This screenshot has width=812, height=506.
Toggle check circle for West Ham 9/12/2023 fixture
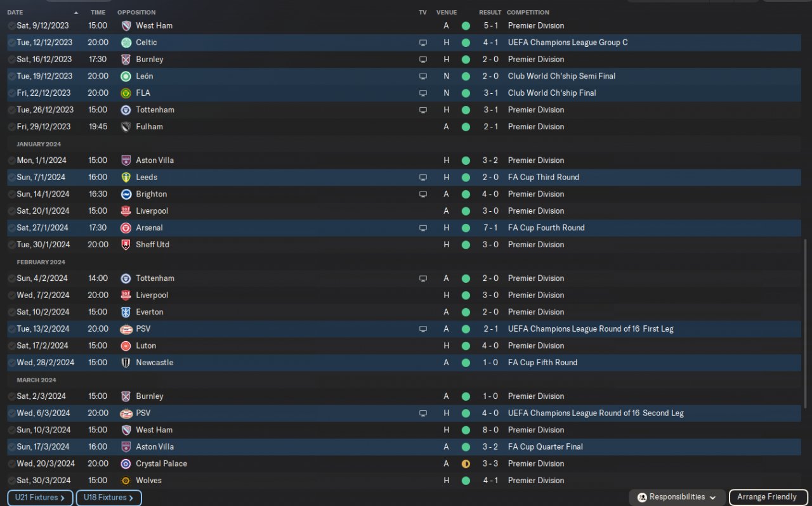click(11, 26)
